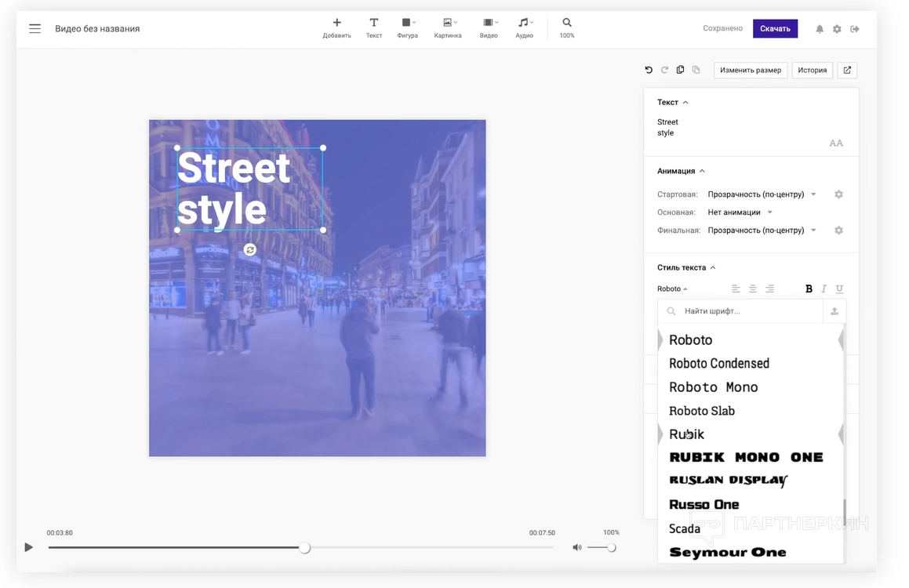Choose the Russo One font
The height and width of the screenshot is (588, 909).
pyautogui.click(x=704, y=504)
